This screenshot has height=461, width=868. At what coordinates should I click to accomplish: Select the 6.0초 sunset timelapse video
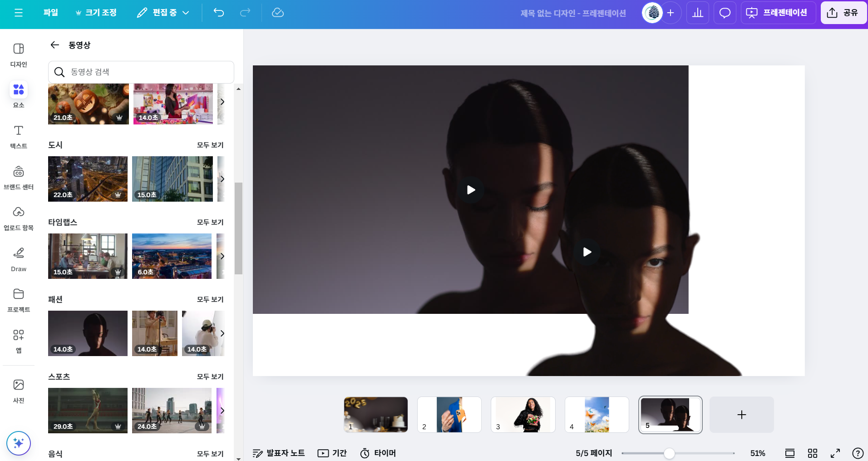pyautogui.click(x=172, y=256)
